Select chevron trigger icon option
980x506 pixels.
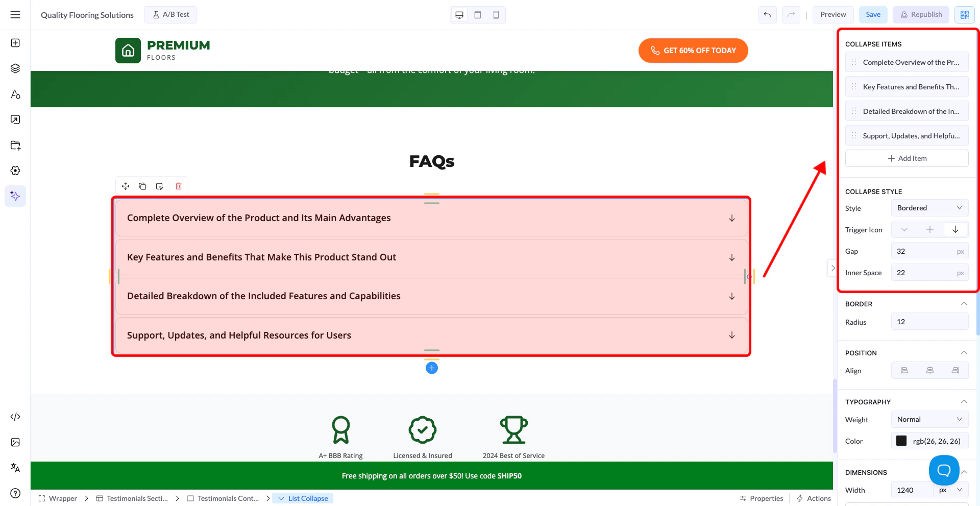[x=904, y=230]
